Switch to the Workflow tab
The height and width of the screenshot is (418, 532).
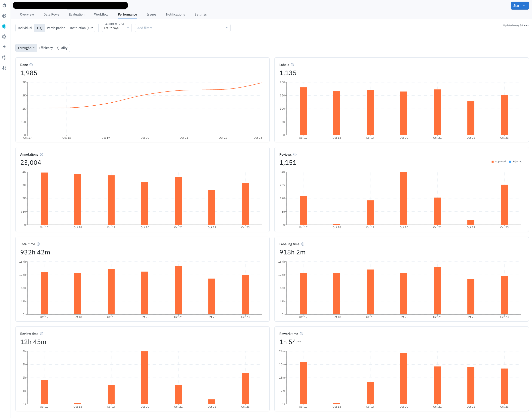[101, 14]
